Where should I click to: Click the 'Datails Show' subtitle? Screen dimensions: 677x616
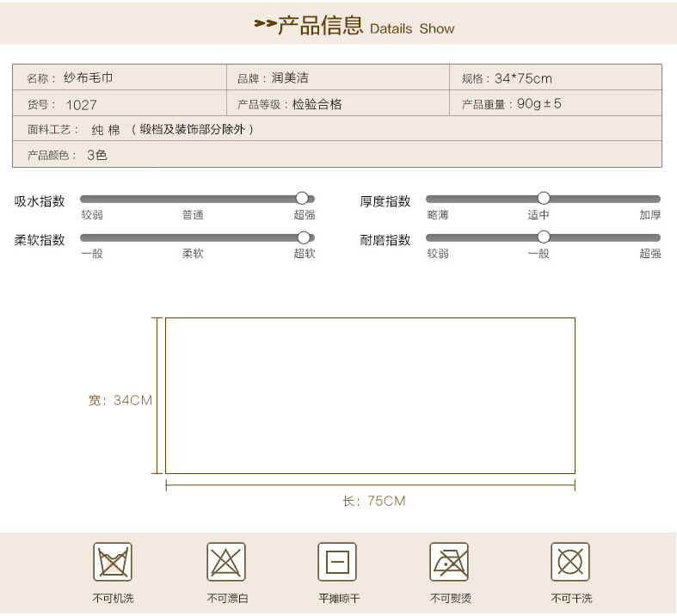[412, 29]
